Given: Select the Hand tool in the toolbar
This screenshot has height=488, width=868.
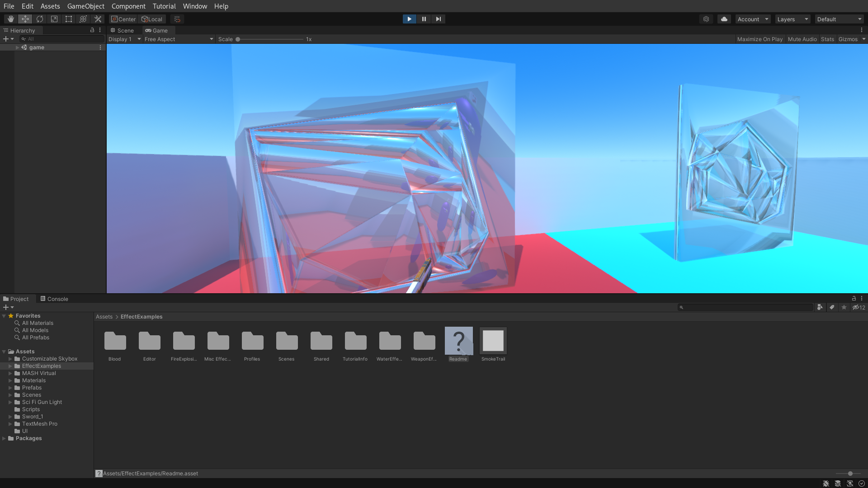Looking at the screenshot, I should (x=10, y=19).
